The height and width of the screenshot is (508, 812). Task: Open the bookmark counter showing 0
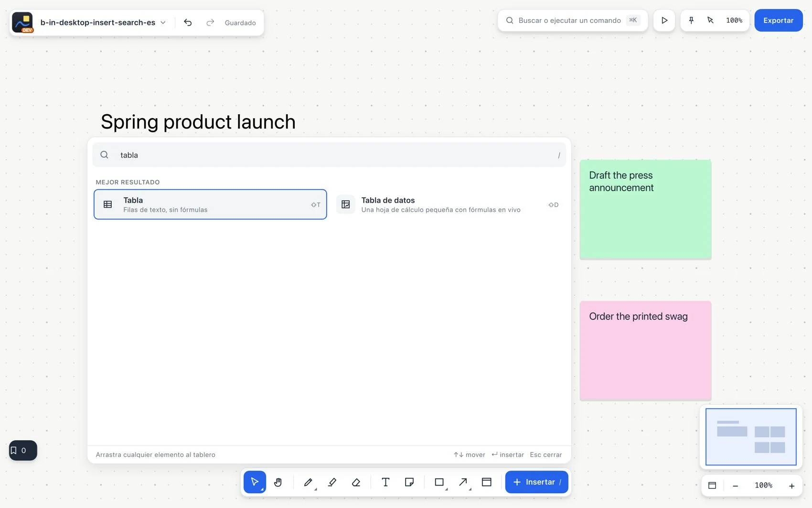[23, 450]
